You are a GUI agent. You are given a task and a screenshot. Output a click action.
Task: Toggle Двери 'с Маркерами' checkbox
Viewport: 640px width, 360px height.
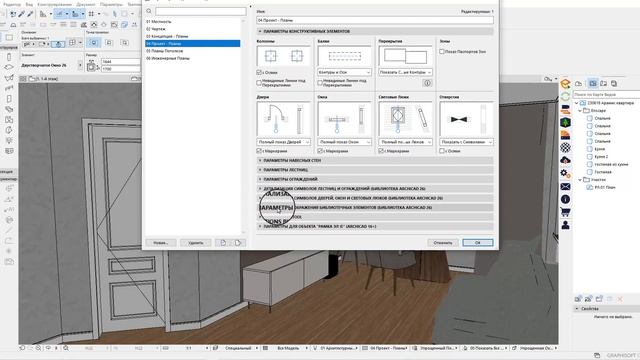click(259, 151)
